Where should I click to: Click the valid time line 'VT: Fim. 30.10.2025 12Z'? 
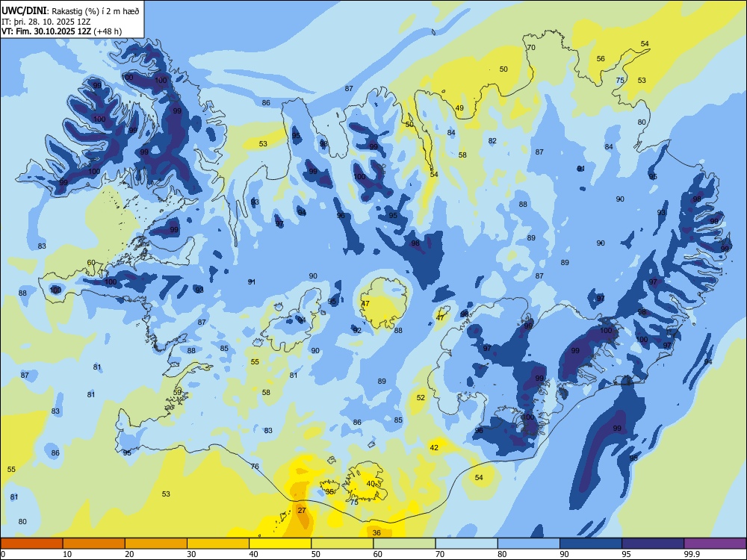pyautogui.click(x=46, y=31)
